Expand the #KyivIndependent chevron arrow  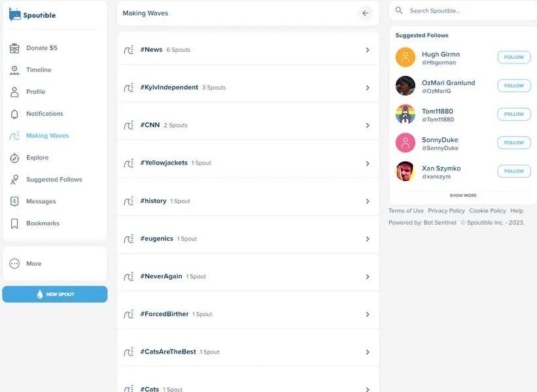tap(368, 88)
